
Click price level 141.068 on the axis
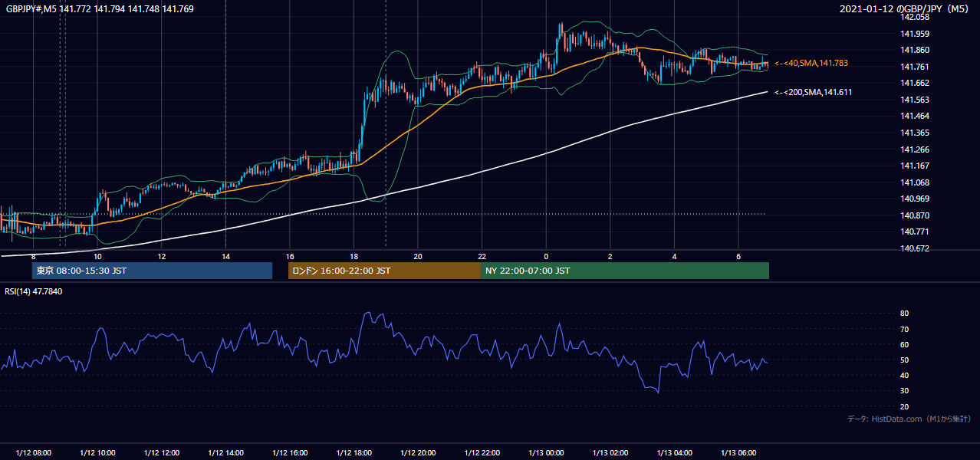click(x=915, y=182)
